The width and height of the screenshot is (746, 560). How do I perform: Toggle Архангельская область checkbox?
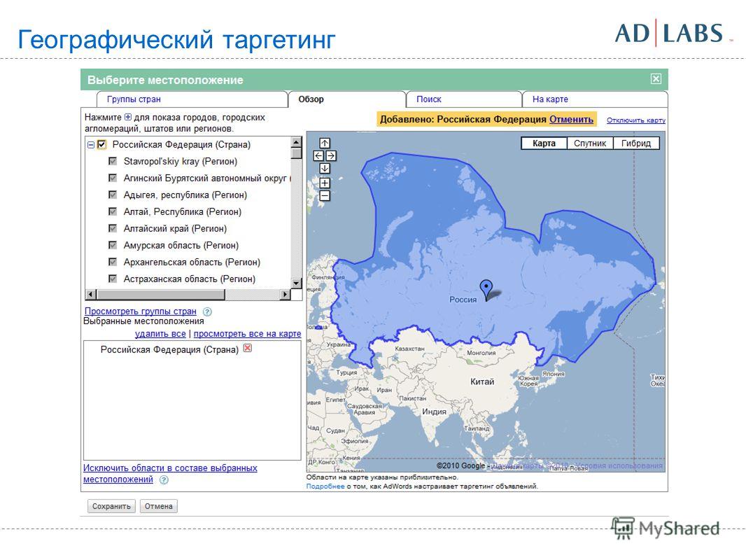113,262
